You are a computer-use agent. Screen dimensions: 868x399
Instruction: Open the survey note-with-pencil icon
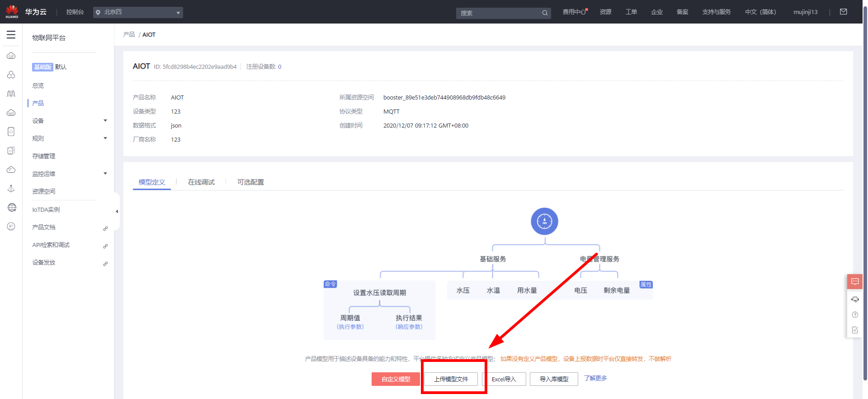pyautogui.click(x=855, y=330)
